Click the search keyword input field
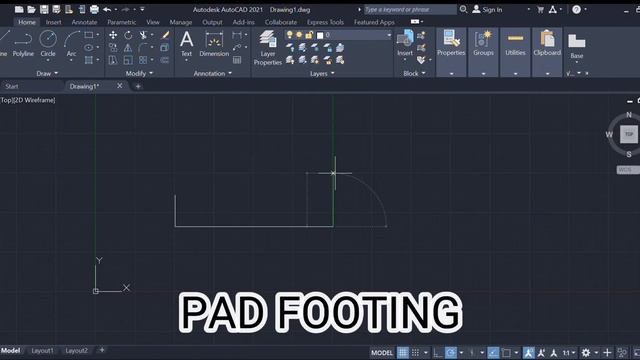Screen dimensions: 640x360 point(410,9)
